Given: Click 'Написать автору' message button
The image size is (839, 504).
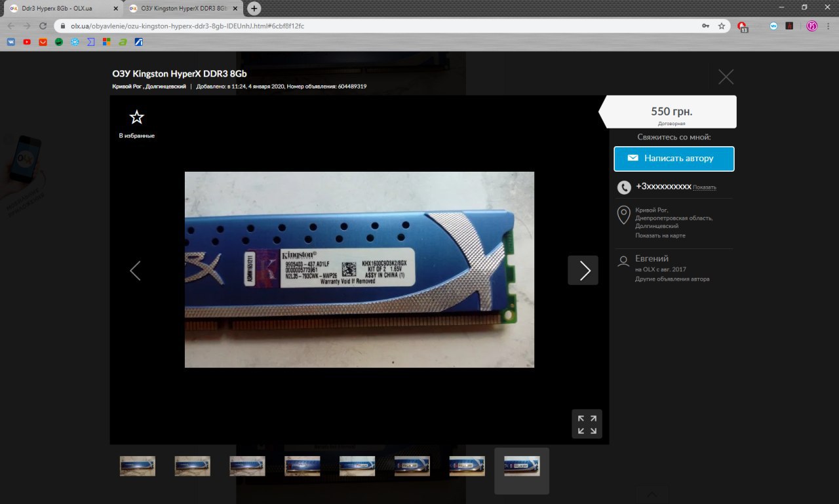Looking at the screenshot, I should [674, 159].
